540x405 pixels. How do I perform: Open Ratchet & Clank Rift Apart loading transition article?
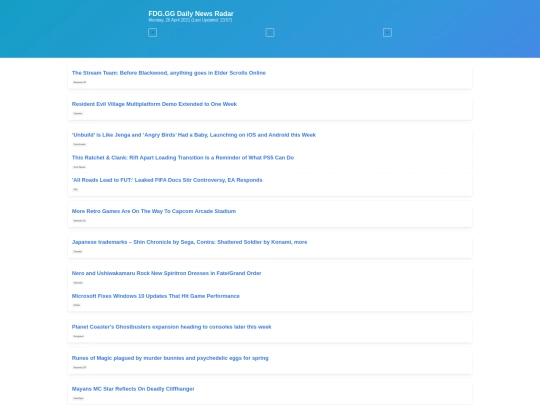tap(183, 158)
